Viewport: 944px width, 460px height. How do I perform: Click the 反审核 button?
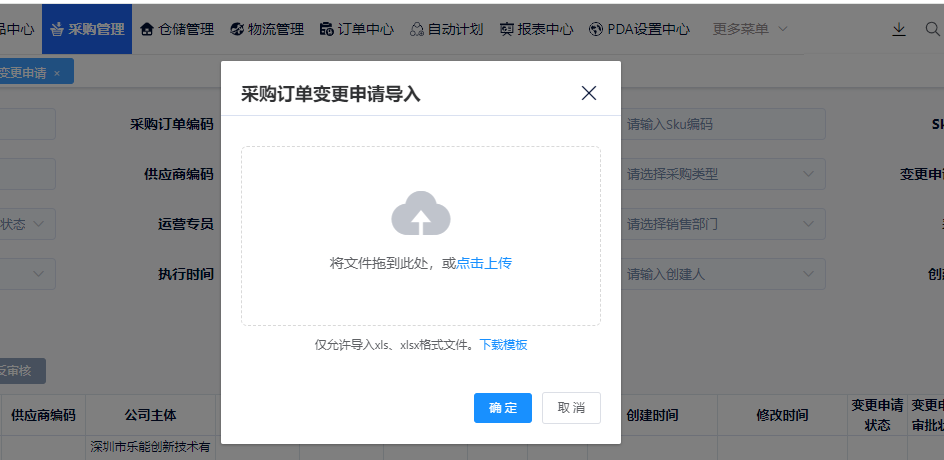tap(22, 371)
